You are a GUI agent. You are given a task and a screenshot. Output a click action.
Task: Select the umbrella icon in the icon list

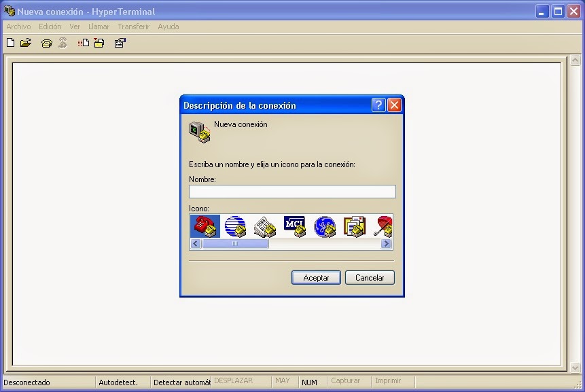[x=384, y=226]
